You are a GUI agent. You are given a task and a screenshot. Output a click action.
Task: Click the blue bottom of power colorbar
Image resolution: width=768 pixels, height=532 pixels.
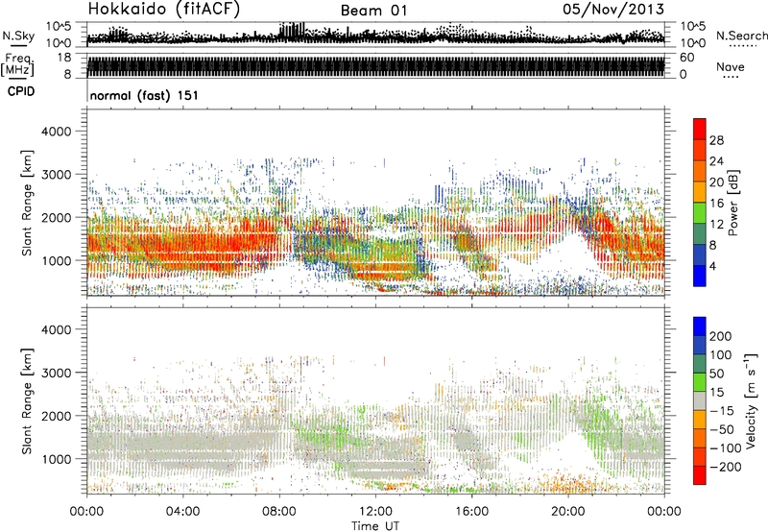(700, 277)
